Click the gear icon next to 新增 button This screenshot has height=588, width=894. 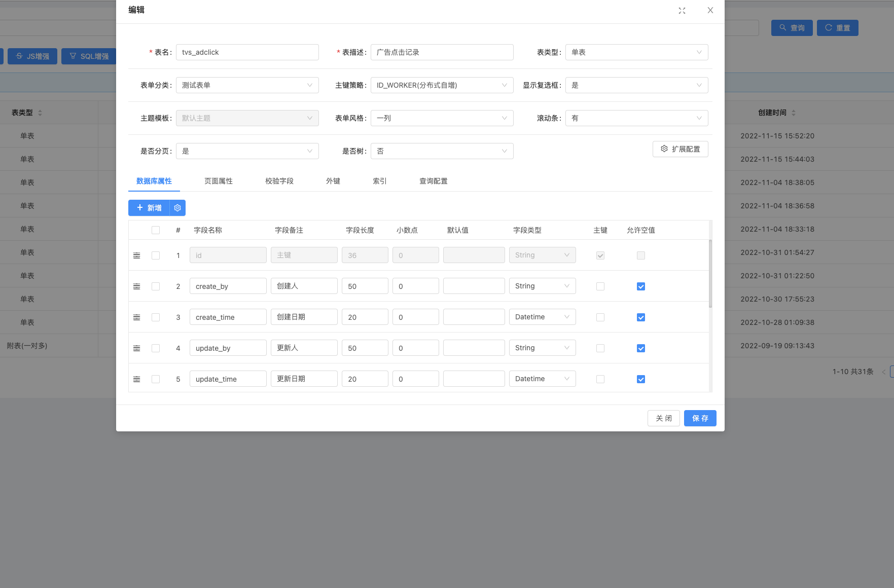(x=177, y=208)
